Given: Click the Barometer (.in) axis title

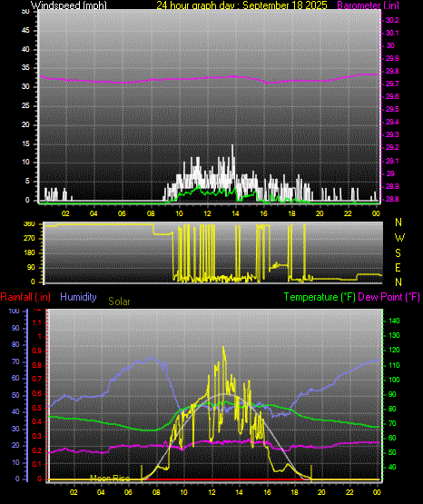Looking at the screenshot, I should [368, 5].
